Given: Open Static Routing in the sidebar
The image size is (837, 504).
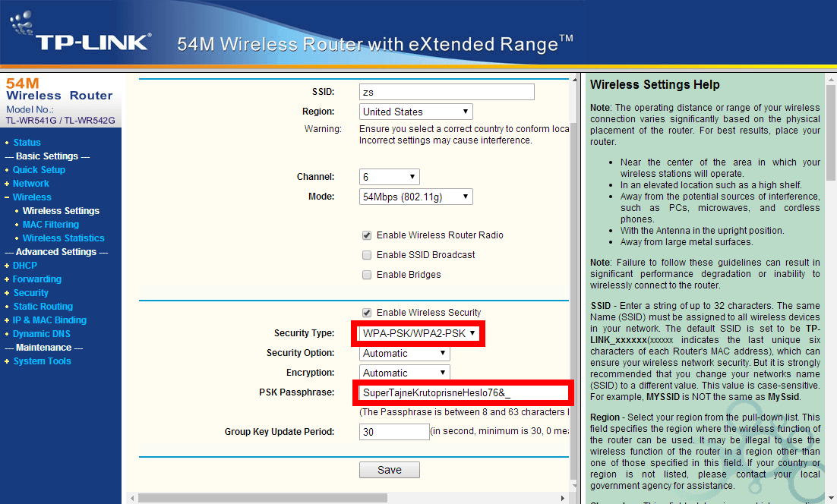Looking at the screenshot, I should pyautogui.click(x=43, y=307).
